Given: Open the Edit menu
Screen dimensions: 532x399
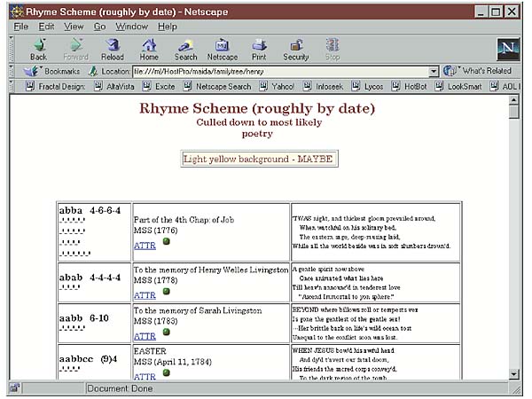Looking at the screenshot, I should click(x=46, y=27).
